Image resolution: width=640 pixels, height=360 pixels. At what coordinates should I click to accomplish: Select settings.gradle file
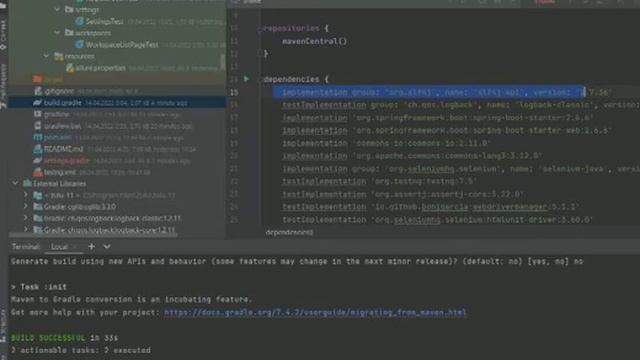tap(66, 161)
